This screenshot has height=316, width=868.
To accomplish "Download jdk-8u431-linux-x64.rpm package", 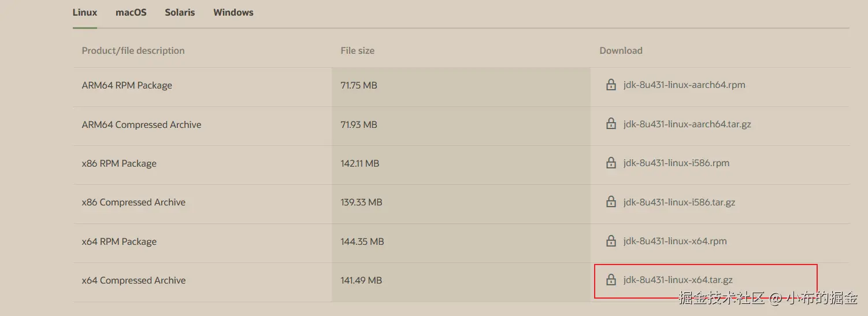I will click(x=675, y=241).
